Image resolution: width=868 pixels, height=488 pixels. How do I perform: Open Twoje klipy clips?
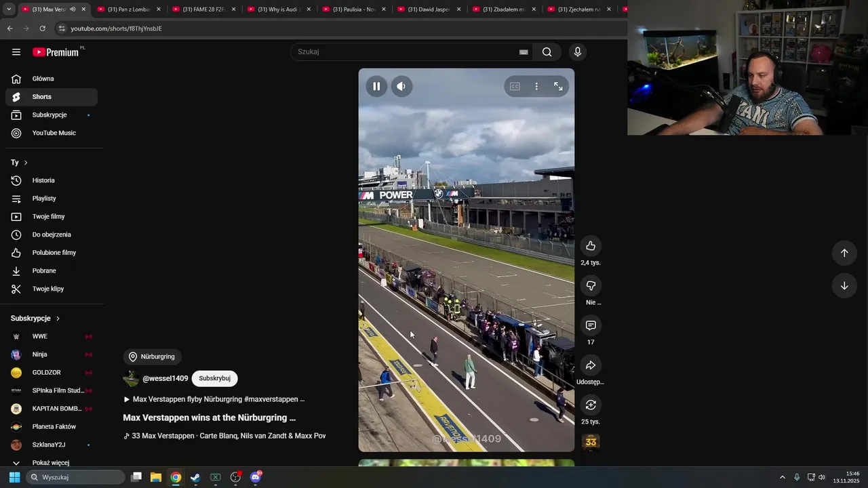click(52, 289)
